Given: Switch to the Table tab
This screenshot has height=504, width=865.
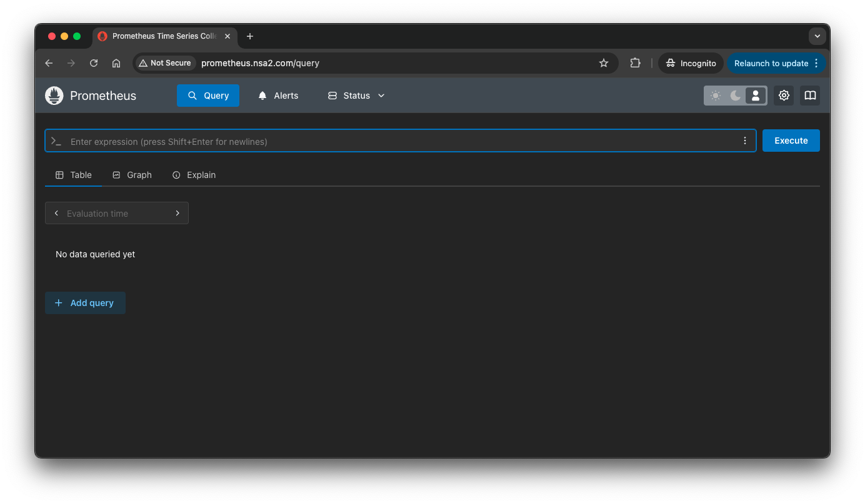Looking at the screenshot, I should pos(73,175).
